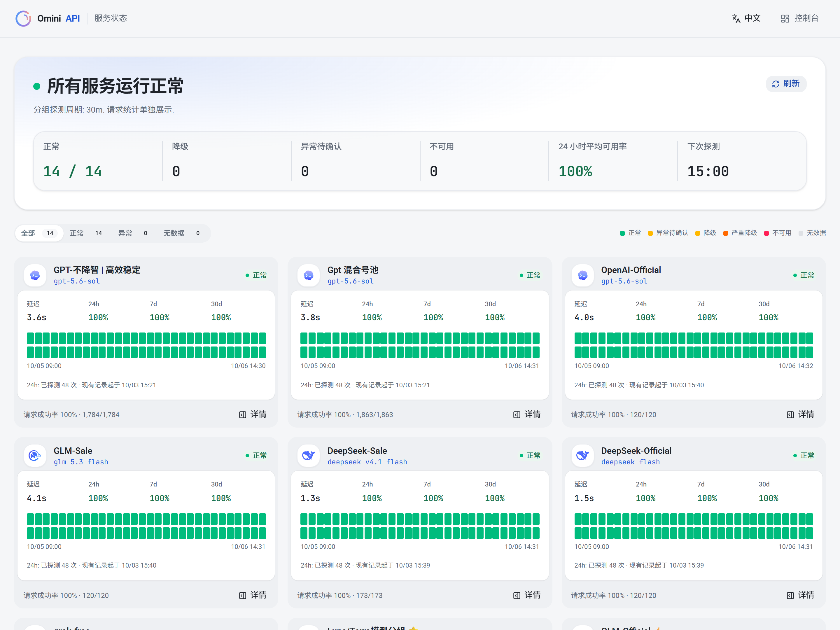Open 详情 for GPT-不降智 card
Viewport: 840px width, 630px height.
tap(253, 415)
